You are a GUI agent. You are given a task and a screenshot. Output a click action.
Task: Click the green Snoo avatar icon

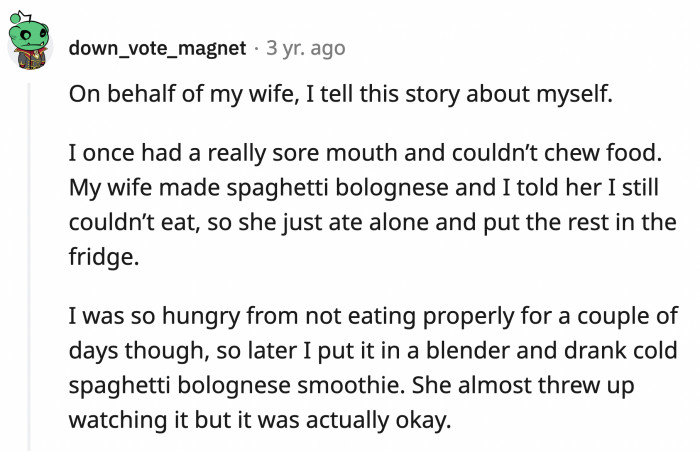(28, 44)
